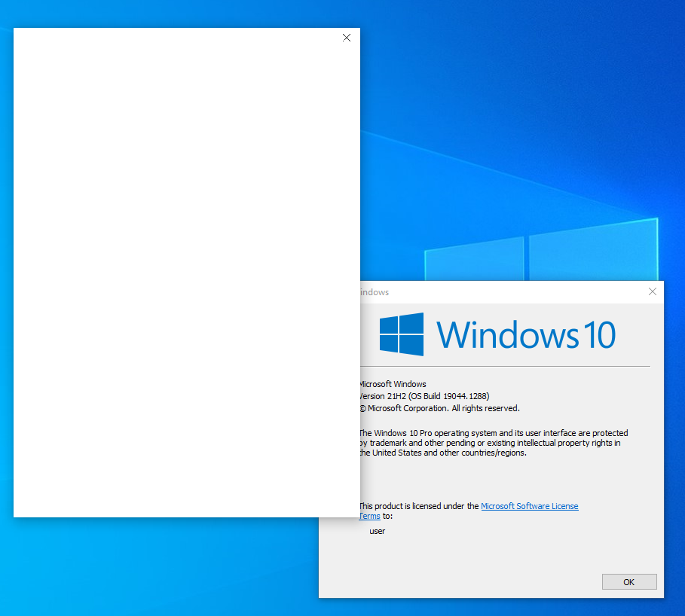Image resolution: width=685 pixels, height=616 pixels.
Task: Click the 'Microsoft Corporation. All rights reserved.' text
Action: click(x=440, y=408)
